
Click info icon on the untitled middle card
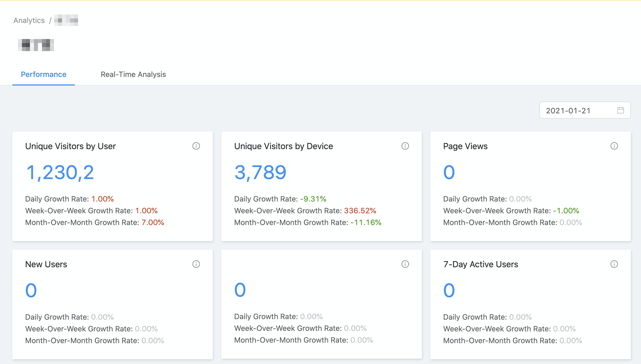pyautogui.click(x=405, y=264)
